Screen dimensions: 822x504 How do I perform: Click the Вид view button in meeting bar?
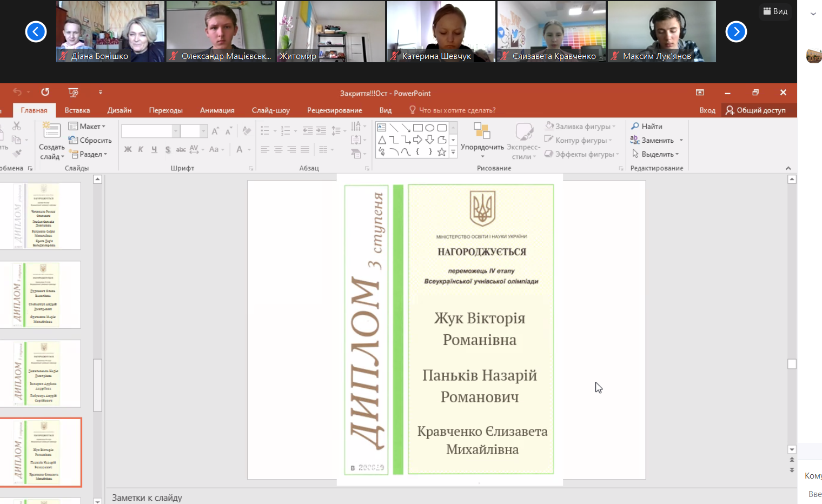tap(775, 11)
